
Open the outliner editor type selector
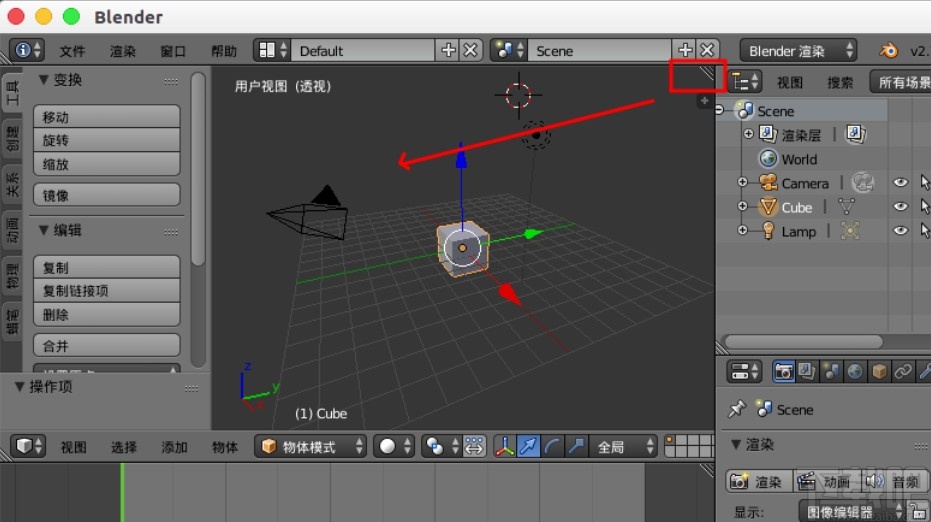745,82
